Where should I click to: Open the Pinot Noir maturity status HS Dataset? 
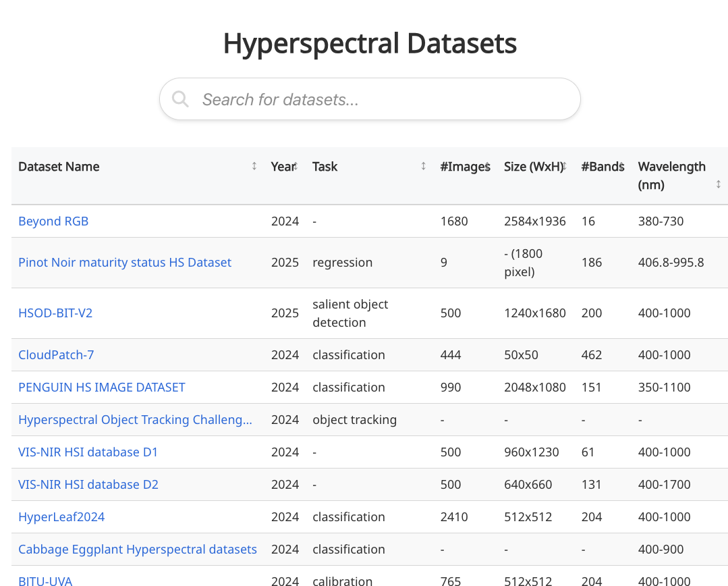125,262
